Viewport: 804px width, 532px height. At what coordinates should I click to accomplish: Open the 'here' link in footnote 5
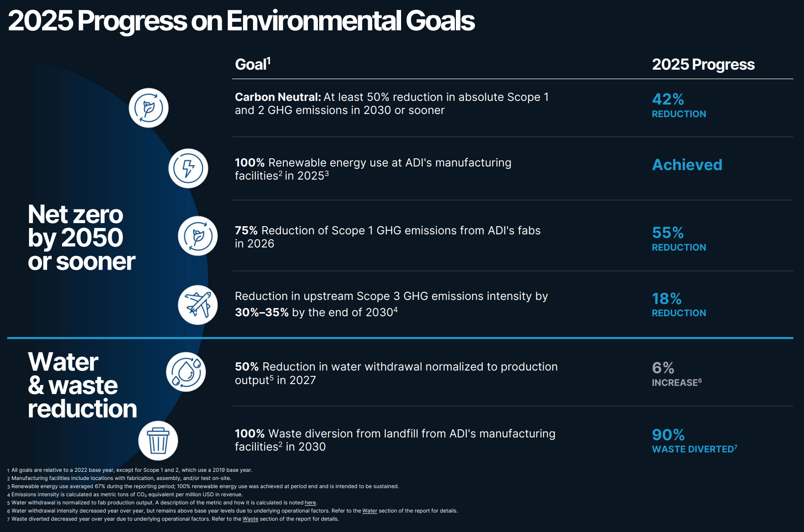pos(310,503)
